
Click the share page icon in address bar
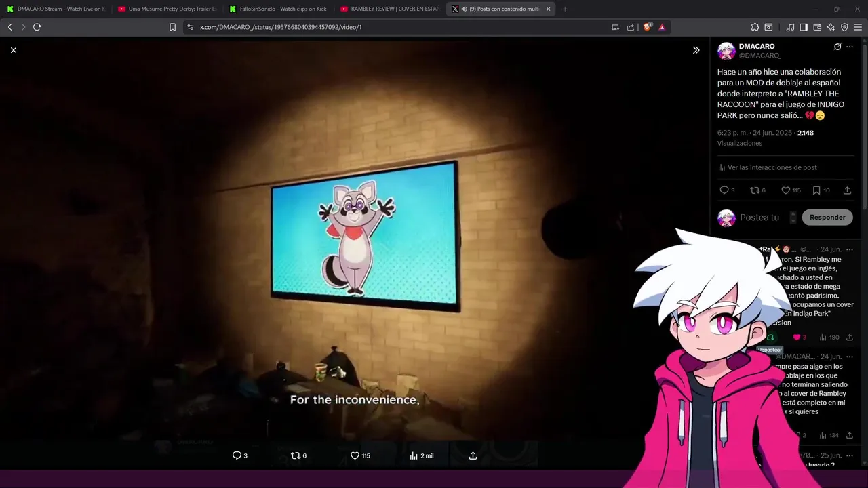click(x=631, y=27)
